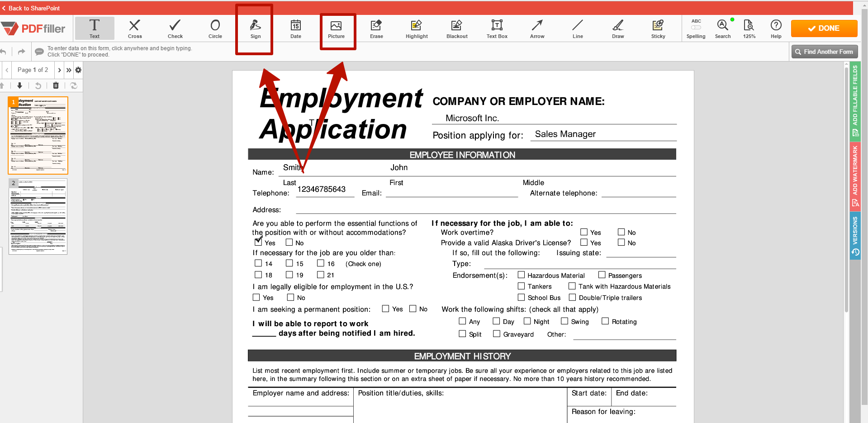868x423 pixels.
Task: Go to the next page arrow
Action: click(x=59, y=70)
